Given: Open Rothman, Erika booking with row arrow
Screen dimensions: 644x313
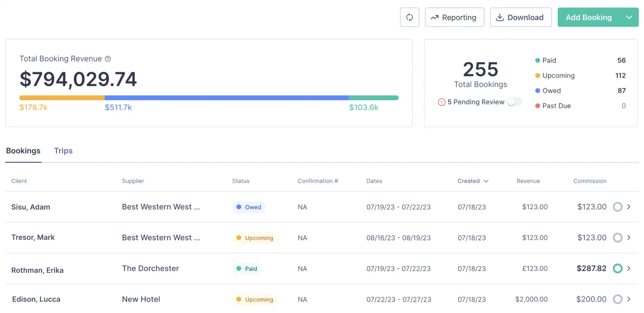Looking at the screenshot, I should click(629, 268).
